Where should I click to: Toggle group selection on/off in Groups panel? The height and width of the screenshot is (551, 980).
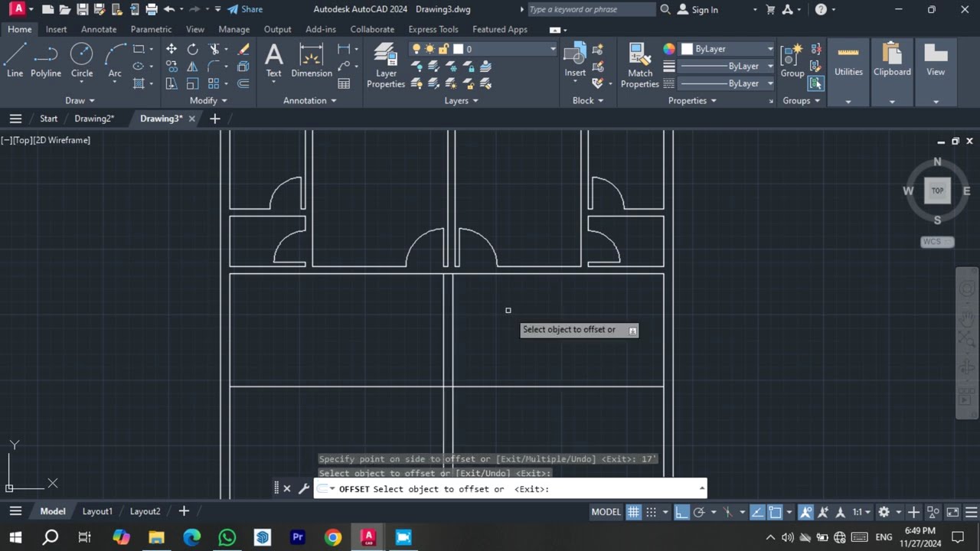click(x=816, y=84)
